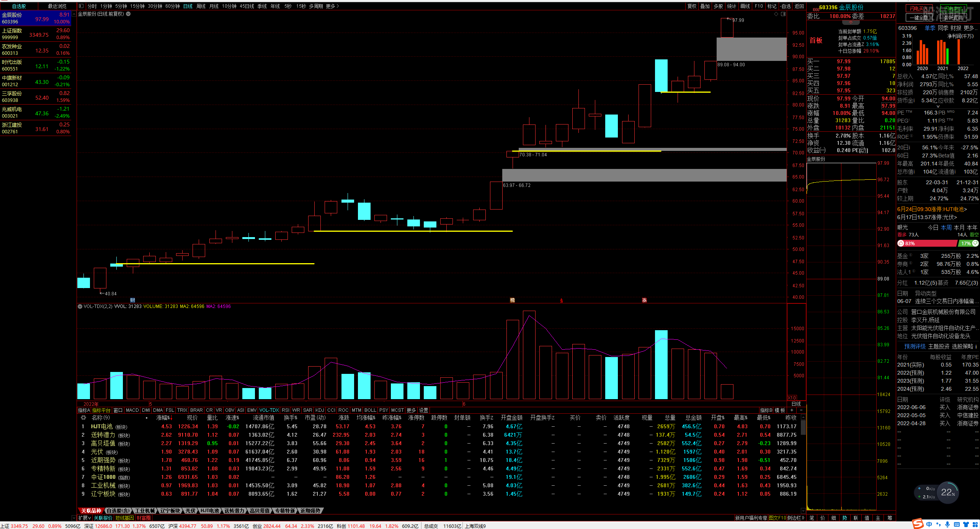This screenshot has height=529, width=980.
Task: Switch to the HJT电池 sector tab
Action: coord(210,511)
